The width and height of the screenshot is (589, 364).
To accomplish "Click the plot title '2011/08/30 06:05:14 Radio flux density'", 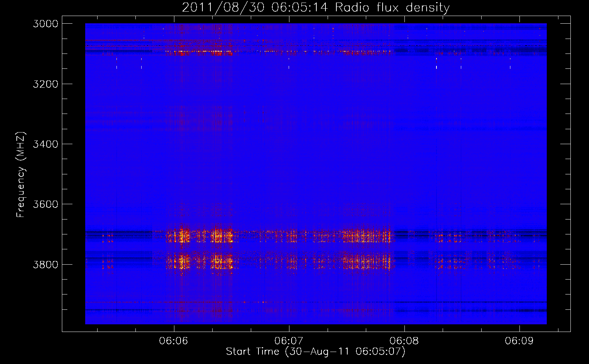I will (x=316, y=8).
